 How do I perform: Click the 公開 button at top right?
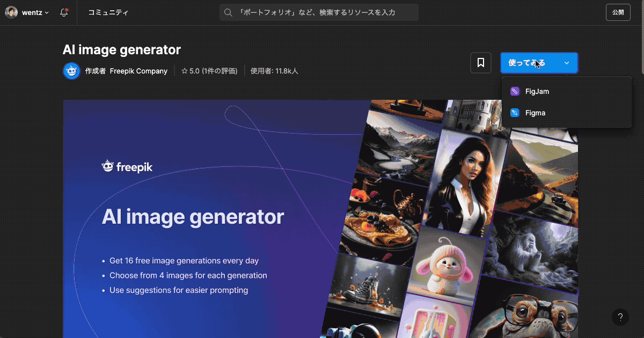coord(618,12)
